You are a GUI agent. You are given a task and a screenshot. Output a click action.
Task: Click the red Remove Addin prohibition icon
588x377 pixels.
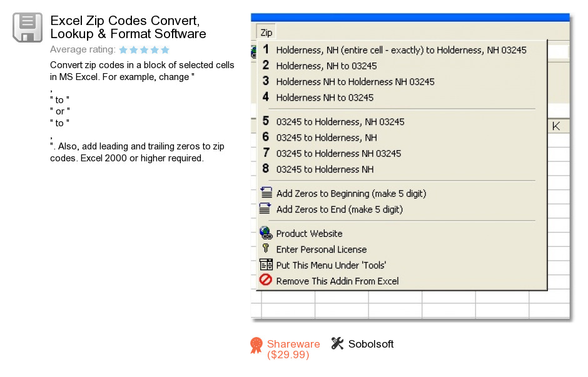tap(265, 280)
